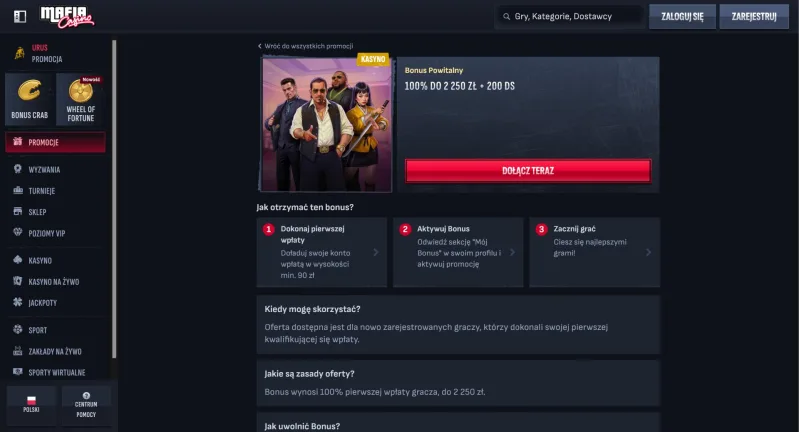Click the Zakłady na żywo icon

[x=18, y=351]
